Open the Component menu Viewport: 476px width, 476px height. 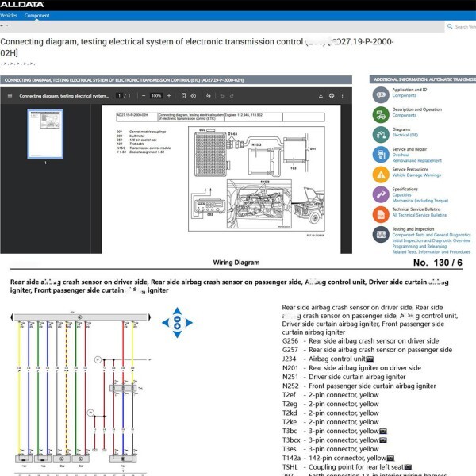point(36,15)
